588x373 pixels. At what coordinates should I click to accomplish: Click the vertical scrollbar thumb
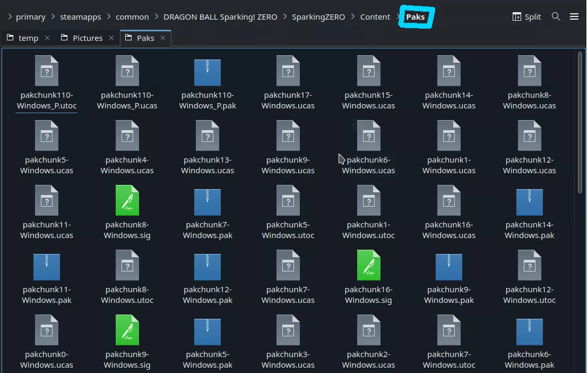(x=580, y=122)
